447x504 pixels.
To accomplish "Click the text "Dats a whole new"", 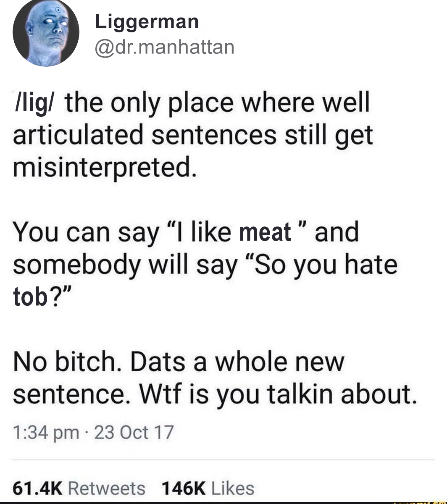I will point(237,362).
